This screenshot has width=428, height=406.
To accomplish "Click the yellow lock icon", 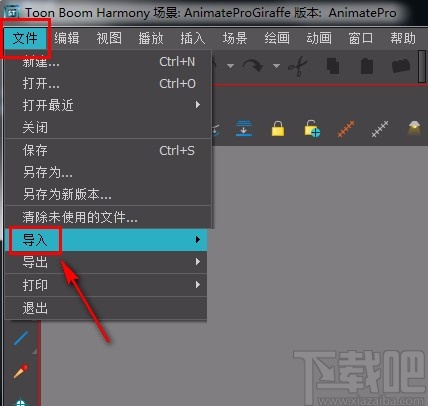I will (x=278, y=129).
